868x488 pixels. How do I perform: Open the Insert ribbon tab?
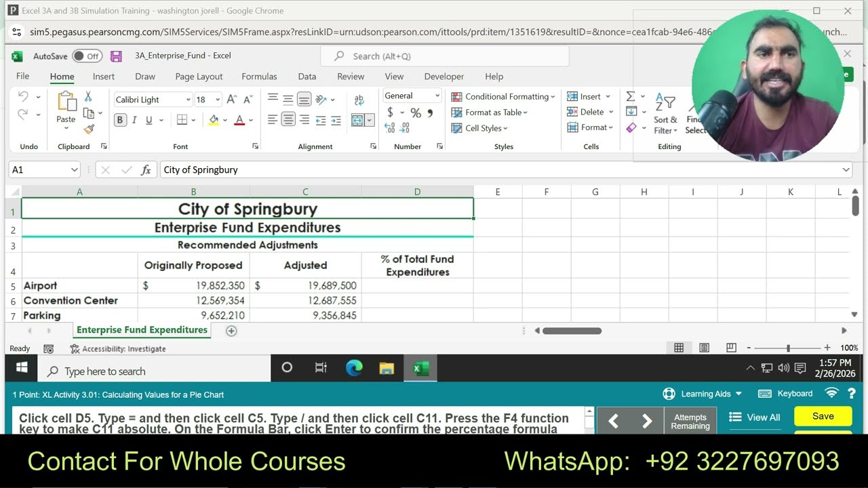(x=104, y=77)
